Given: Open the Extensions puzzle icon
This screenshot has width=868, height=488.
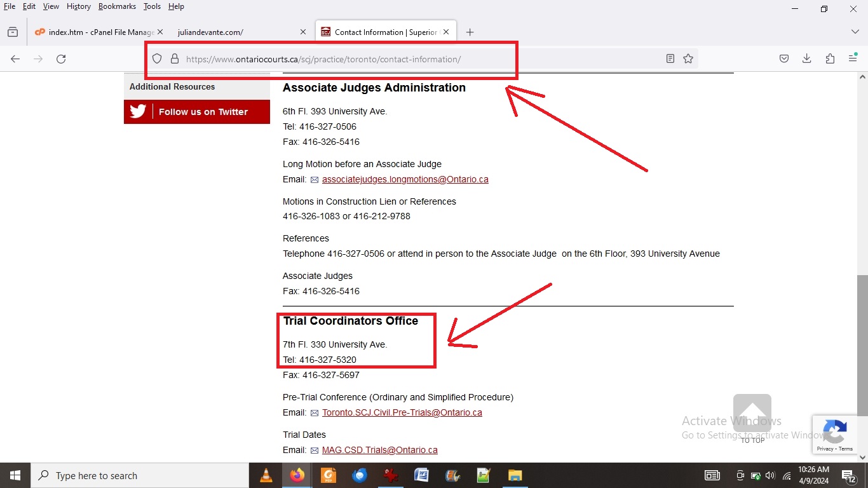Looking at the screenshot, I should tap(830, 59).
